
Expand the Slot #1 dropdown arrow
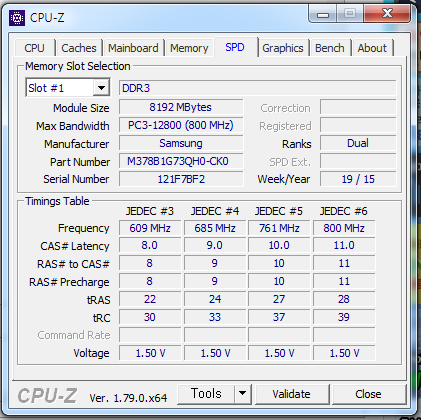tap(101, 88)
